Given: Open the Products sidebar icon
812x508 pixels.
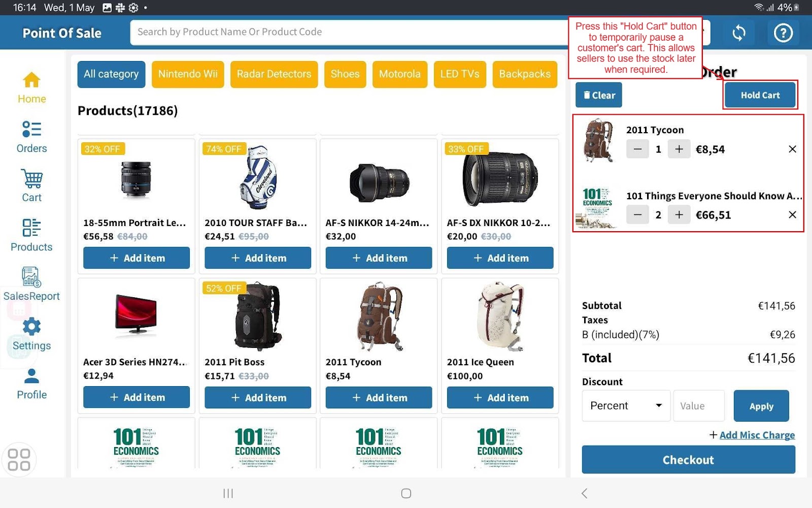Looking at the screenshot, I should click(x=31, y=228).
